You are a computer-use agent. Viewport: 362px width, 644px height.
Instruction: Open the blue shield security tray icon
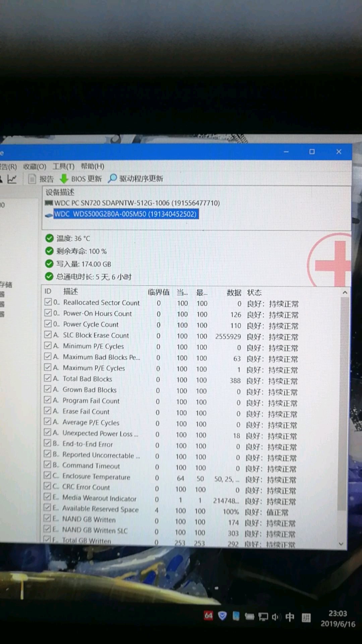(x=222, y=615)
